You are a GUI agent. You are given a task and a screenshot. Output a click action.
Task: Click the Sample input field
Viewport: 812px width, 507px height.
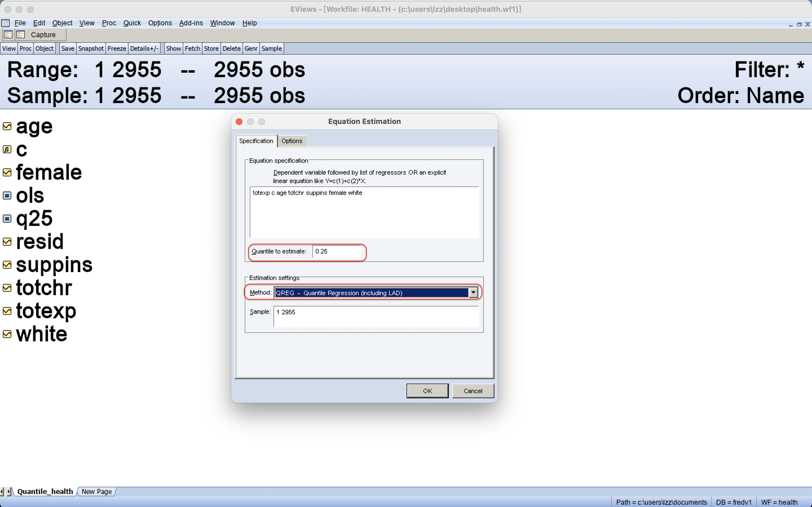coord(376,316)
